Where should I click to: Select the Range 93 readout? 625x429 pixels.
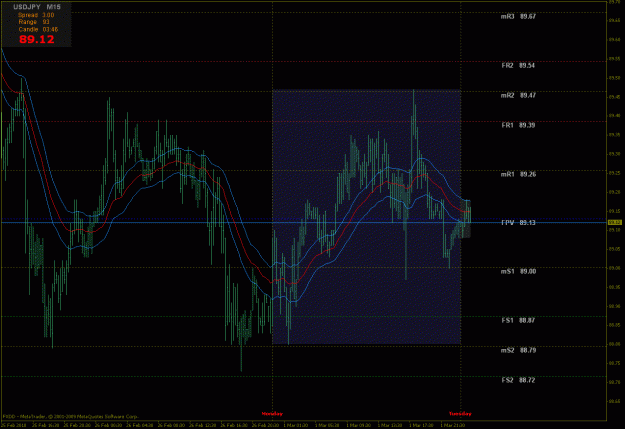click(34, 22)
